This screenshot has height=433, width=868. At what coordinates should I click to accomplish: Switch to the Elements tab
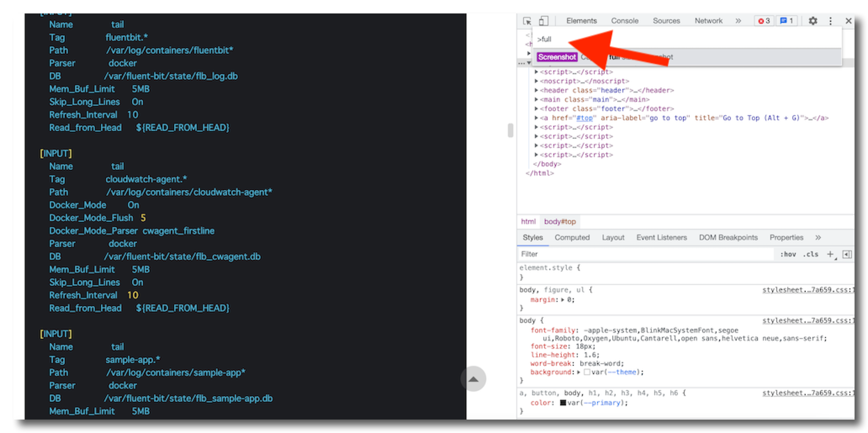pyautogui.click(x=581, y=21)
